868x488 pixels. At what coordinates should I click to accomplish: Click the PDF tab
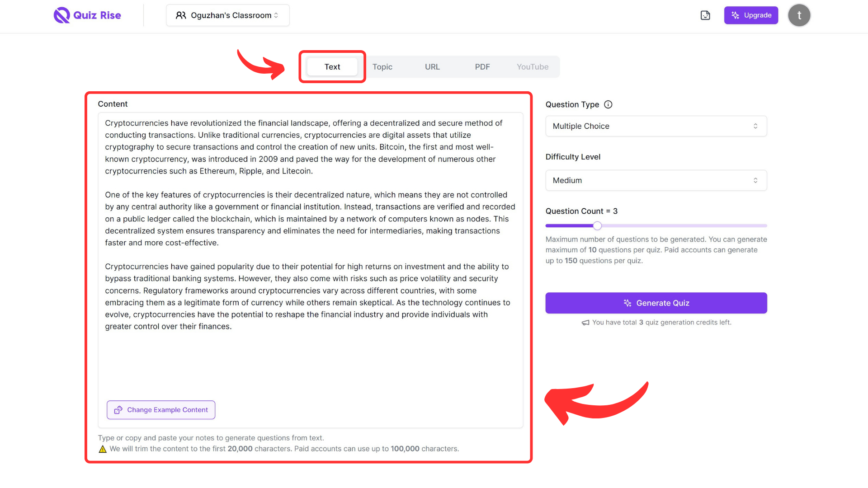[483, 67]
